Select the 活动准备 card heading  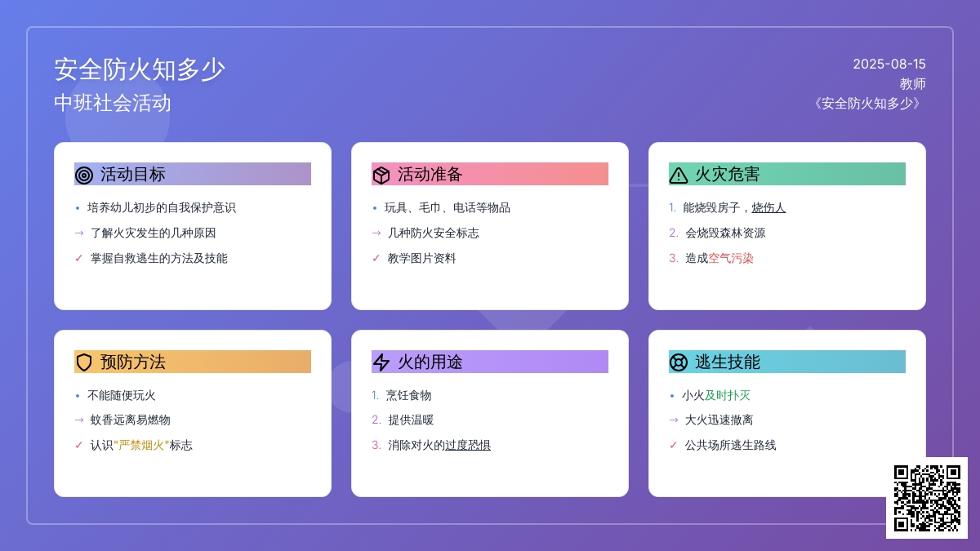tap(490, 174)
